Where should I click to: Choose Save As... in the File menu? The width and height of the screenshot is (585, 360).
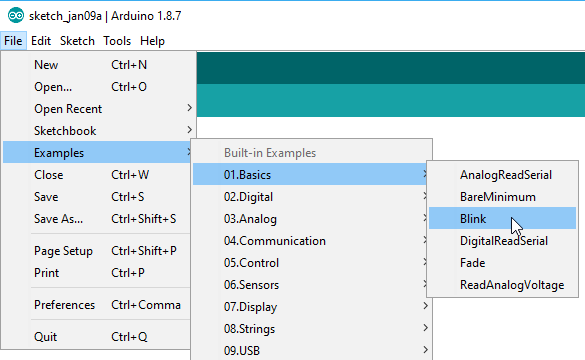click(x=97, y=219)
